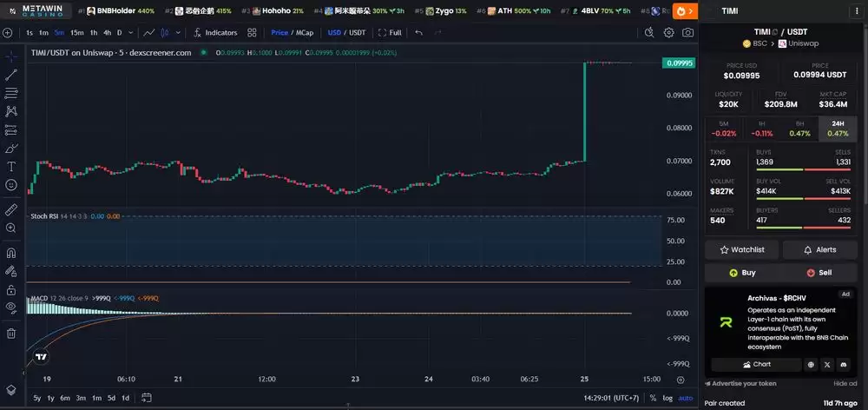Image resolution: width=868 pixels, height=410 pixels.
Task: Toggle magnet mode for drawings
Action: pos(11,253)
